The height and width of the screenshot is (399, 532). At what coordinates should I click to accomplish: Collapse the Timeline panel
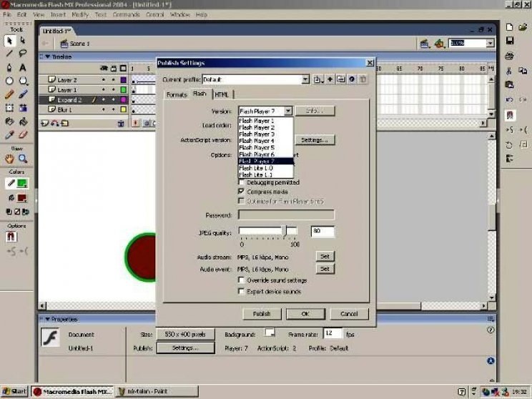click(47, 56)
